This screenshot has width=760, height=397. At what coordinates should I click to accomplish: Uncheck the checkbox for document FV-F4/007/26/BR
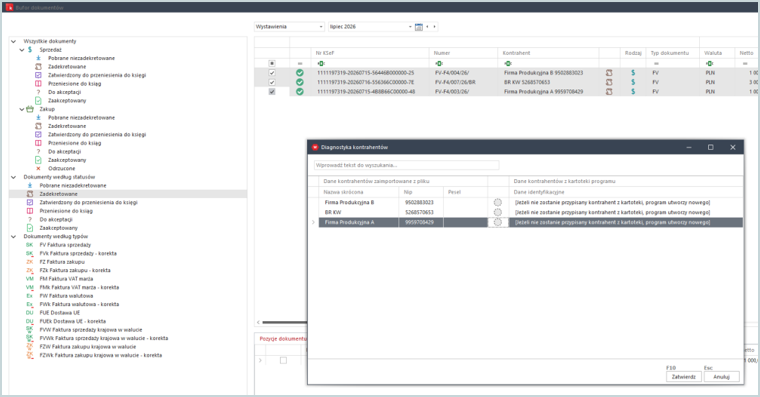tap(272, 82)
